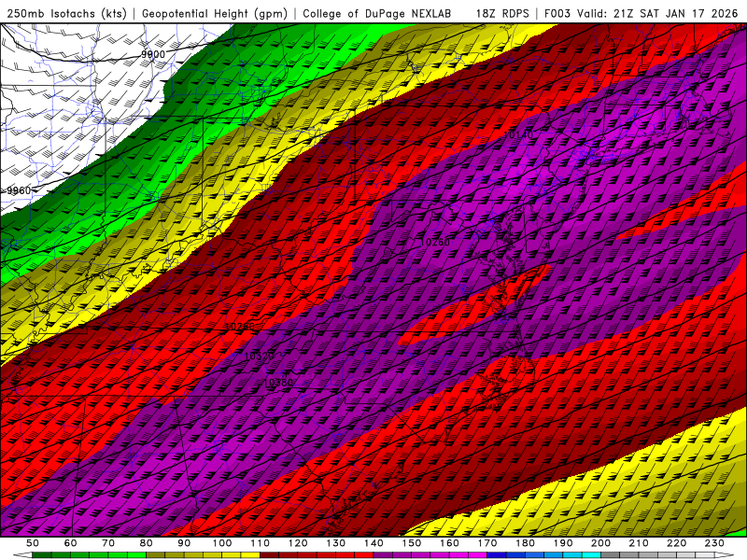Select the dark gray swatch just after 200

pos(611,555)
